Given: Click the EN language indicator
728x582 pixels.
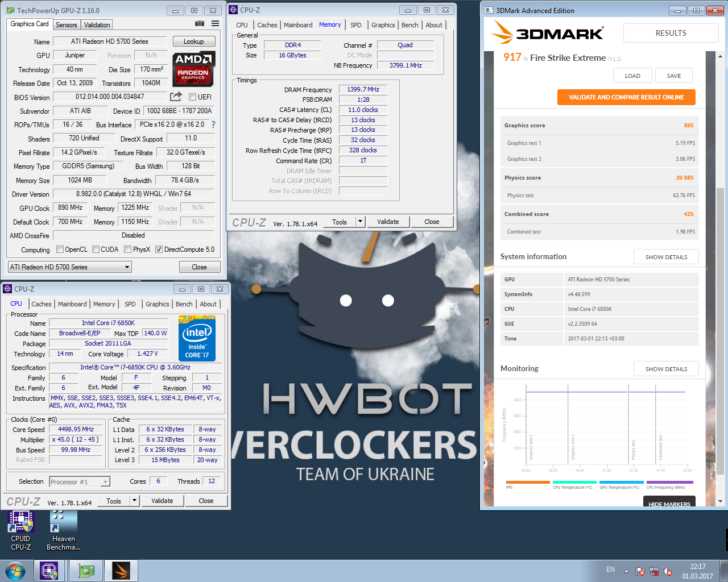Looking at the screenshot, I should [610, 569].
